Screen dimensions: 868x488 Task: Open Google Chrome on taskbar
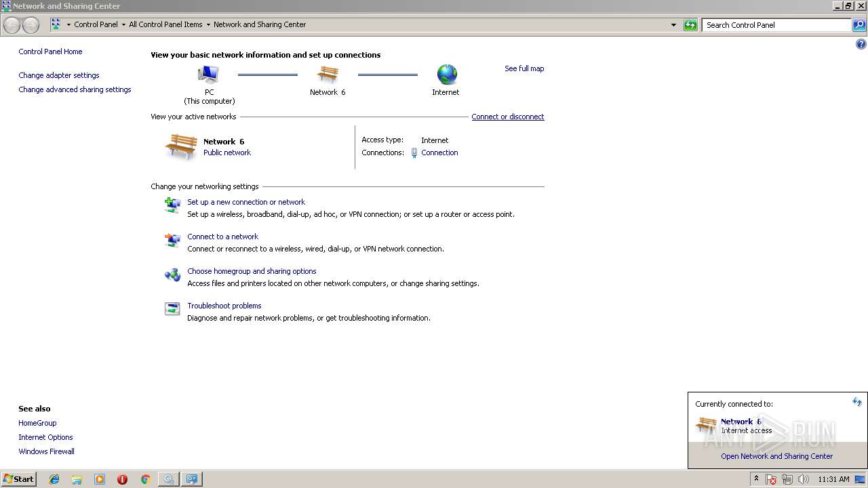[x=145, y=479]
